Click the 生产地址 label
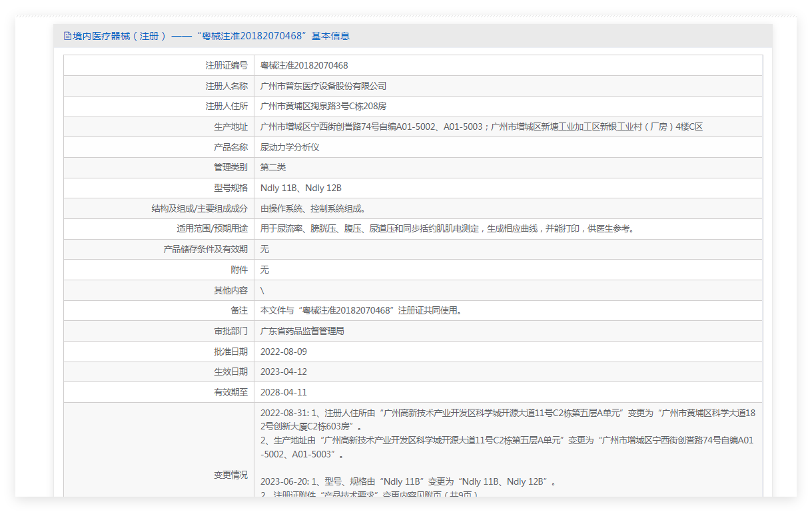 coord(230,127)
